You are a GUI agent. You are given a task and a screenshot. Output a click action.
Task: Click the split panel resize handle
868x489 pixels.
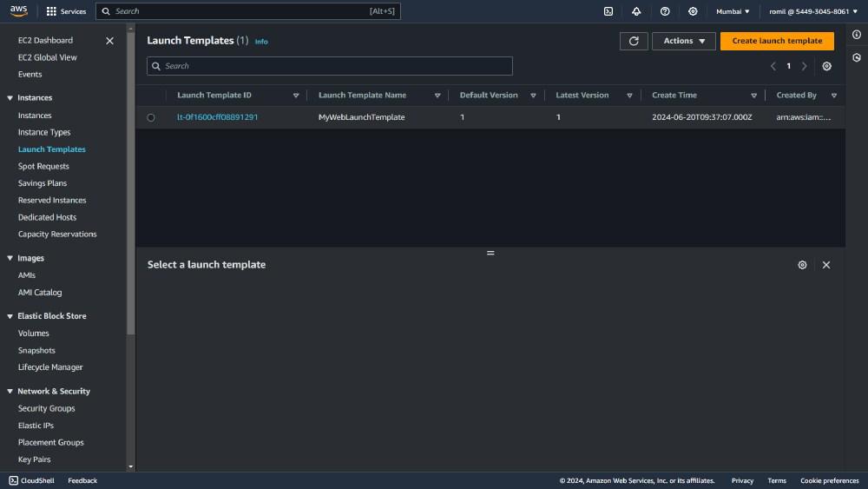[490, 253]
